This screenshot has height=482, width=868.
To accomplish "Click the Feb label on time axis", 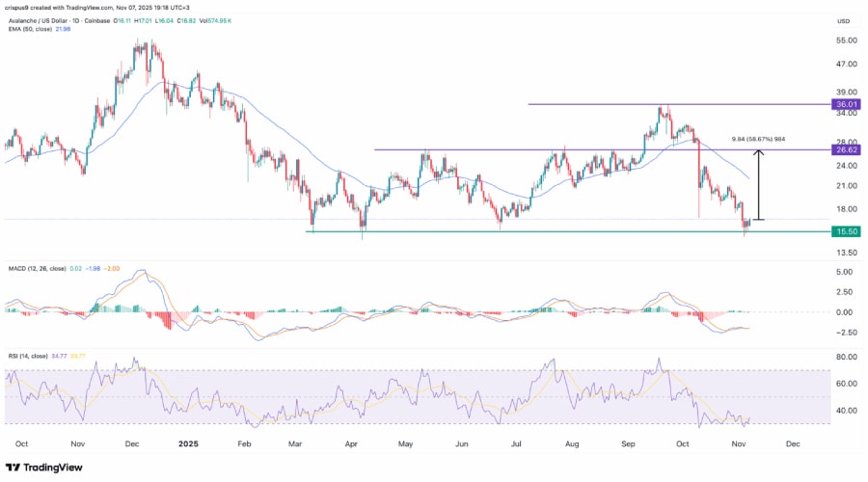I will pos(244,443).
